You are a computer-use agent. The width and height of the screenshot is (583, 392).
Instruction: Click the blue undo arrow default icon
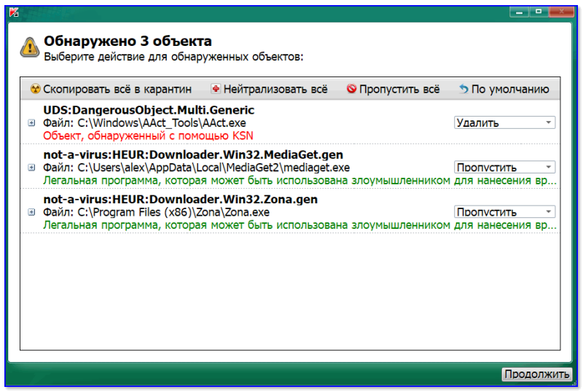click(463, 89)
